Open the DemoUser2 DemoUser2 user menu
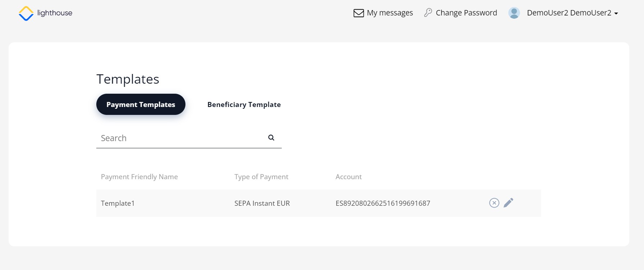 click(x=569, y=13)
